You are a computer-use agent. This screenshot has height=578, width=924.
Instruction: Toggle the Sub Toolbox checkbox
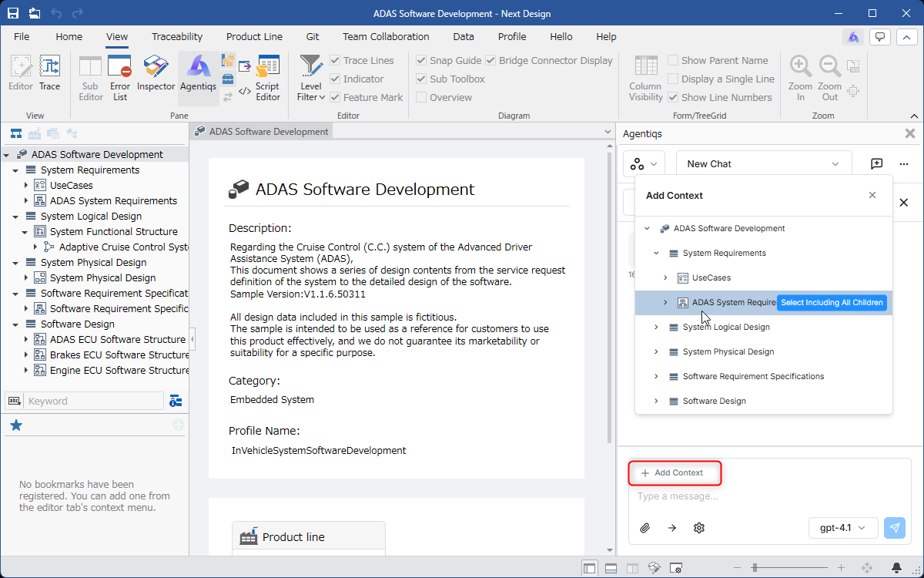421,79
